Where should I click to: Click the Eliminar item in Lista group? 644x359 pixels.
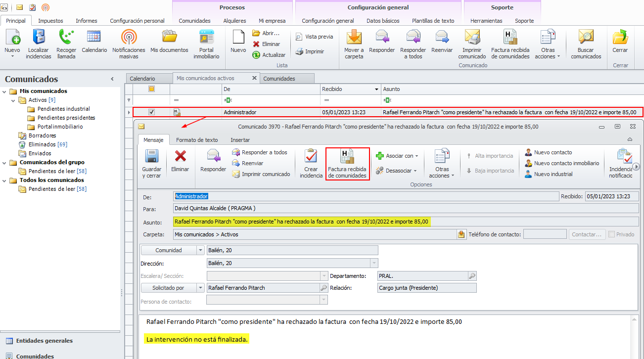click(266, 44)
